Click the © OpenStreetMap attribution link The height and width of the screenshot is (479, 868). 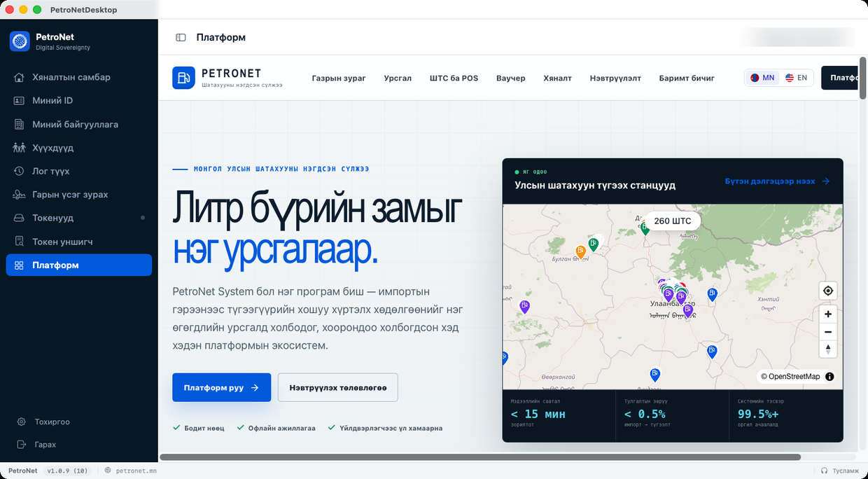pos(790,377)
